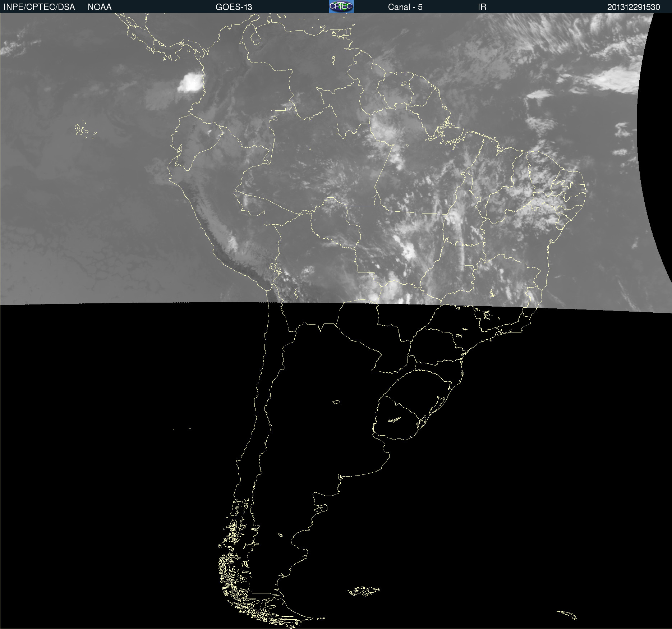Click the CPTEC logo in header
The image size is (672, 629).
[x=341, y=6]
